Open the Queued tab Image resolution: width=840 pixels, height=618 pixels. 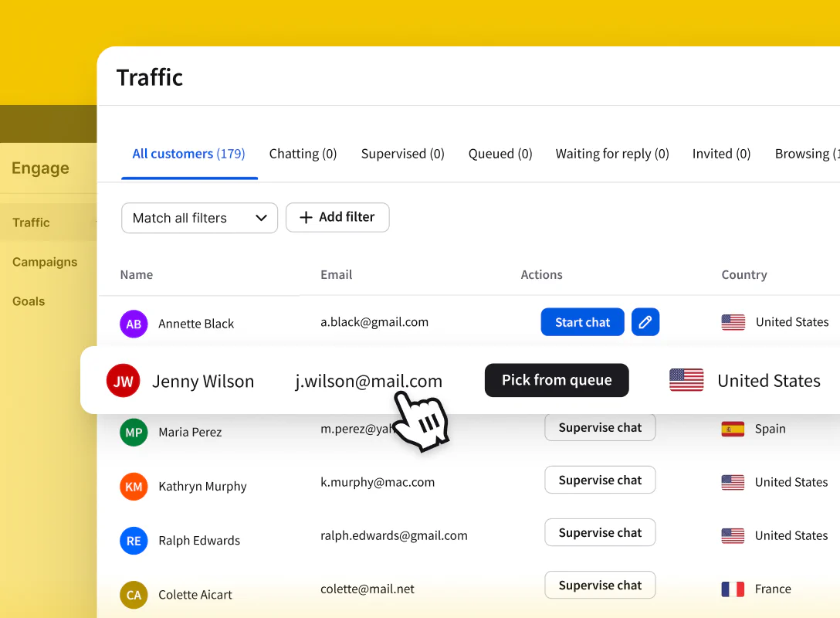[500, 154]
